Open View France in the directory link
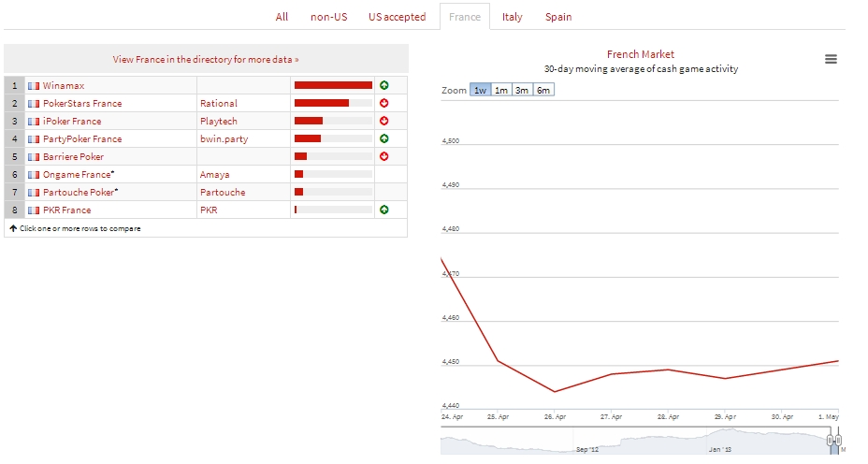 coord(206,59)
